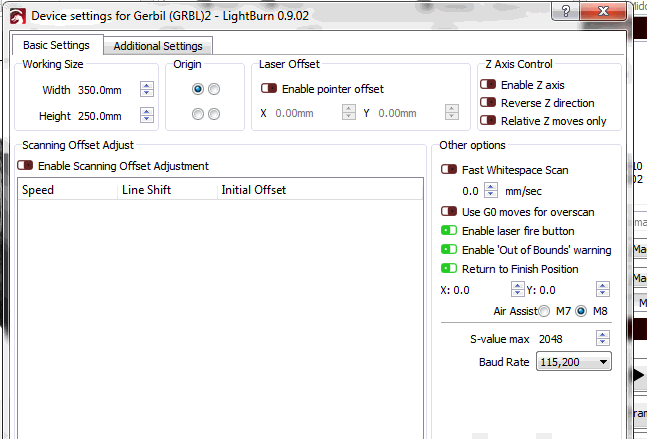Toggle Relative Z moves only switch
The width and height of the screenshot is (647, 439).
tap(488, 120)
